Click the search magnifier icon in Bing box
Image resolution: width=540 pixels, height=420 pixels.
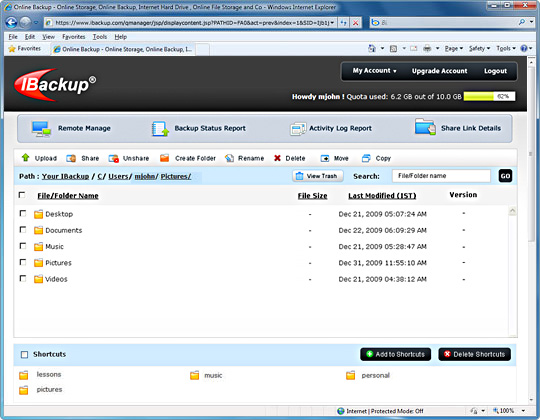coord(522,22)
